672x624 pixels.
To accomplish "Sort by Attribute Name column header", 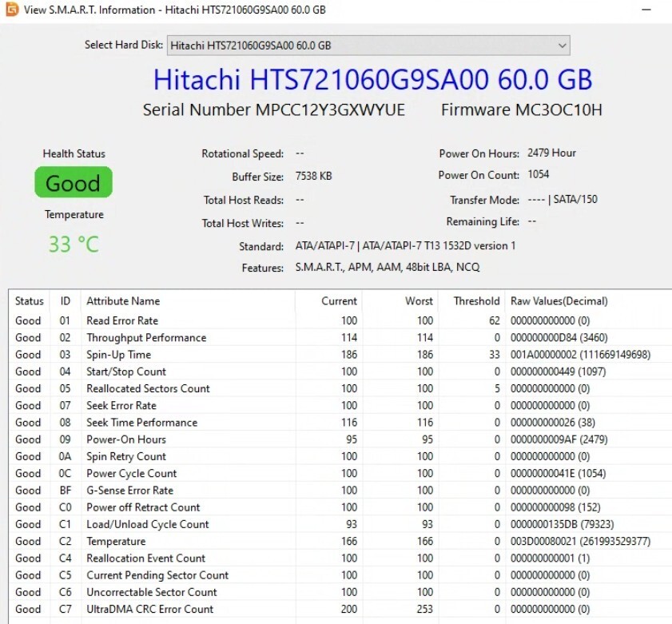I will pos(188,301).
